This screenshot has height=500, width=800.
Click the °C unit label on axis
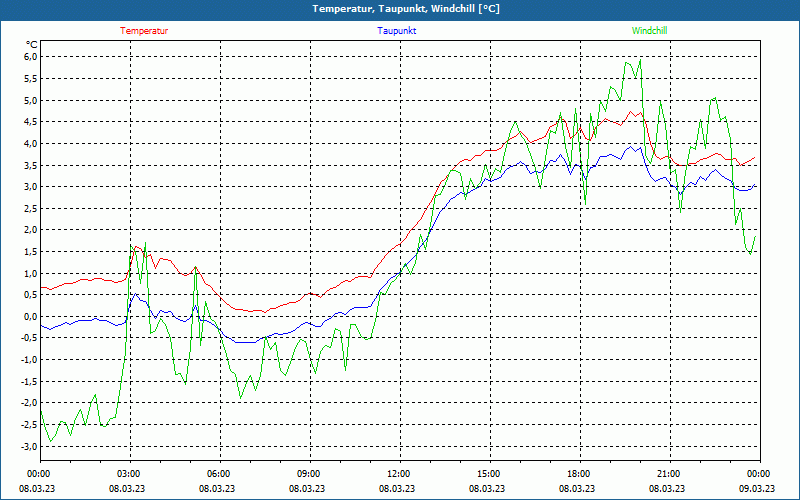click(x=32, y=45)
